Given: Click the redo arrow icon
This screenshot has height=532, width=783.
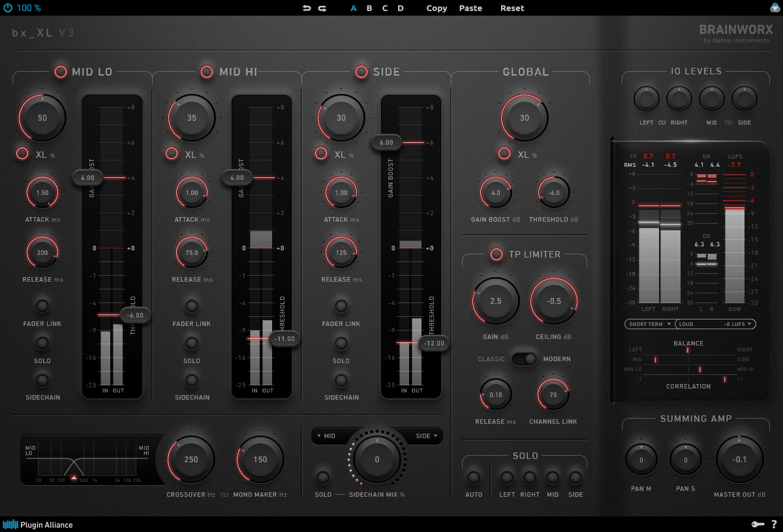Looking at the screenshot, I should point(322,8).
